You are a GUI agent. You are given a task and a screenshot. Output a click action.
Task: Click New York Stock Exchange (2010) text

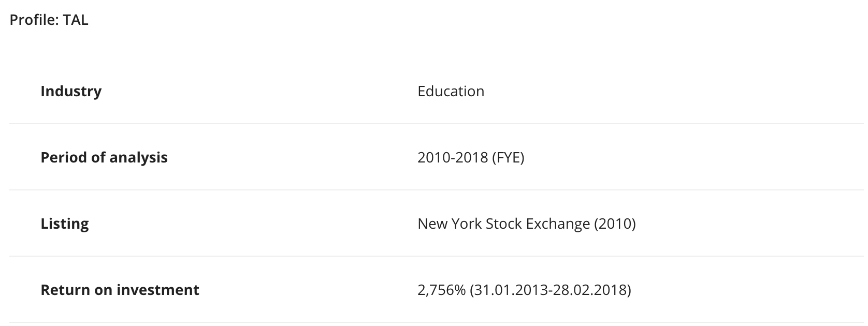[527, 224]
